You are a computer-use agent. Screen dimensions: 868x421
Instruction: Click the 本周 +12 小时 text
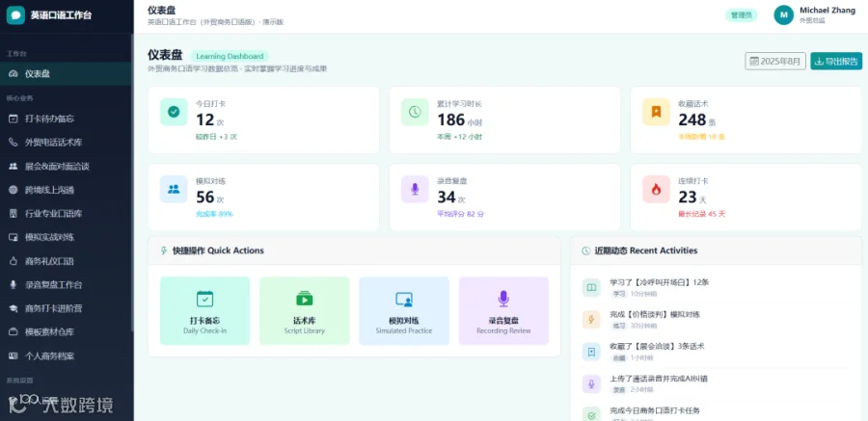459,137
